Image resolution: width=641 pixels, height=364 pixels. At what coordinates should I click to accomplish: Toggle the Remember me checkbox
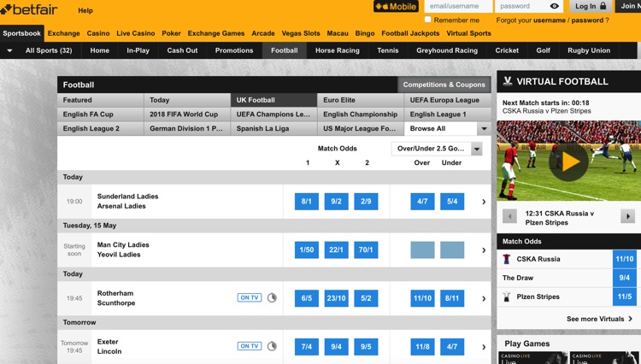[x=428, y=20]
